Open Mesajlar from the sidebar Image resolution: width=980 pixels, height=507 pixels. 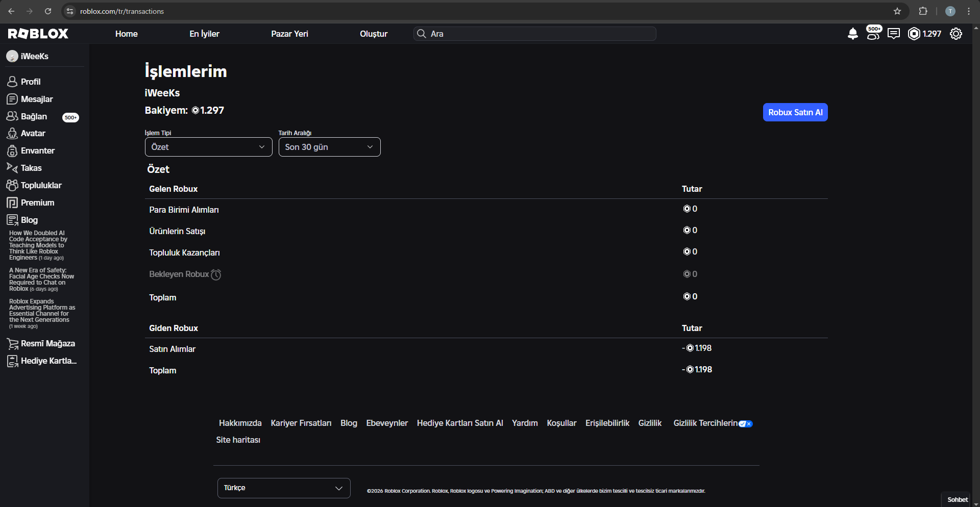[30, 99]
